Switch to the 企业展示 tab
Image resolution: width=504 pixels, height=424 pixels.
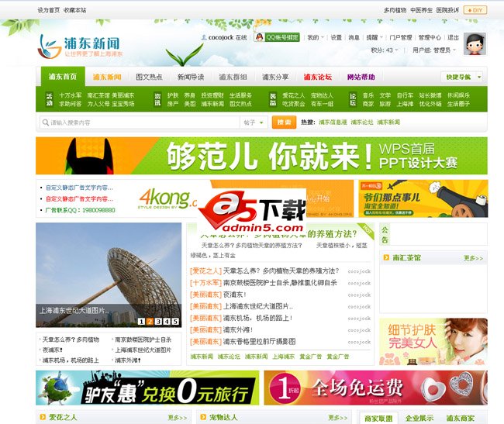(x=419, y=419)
